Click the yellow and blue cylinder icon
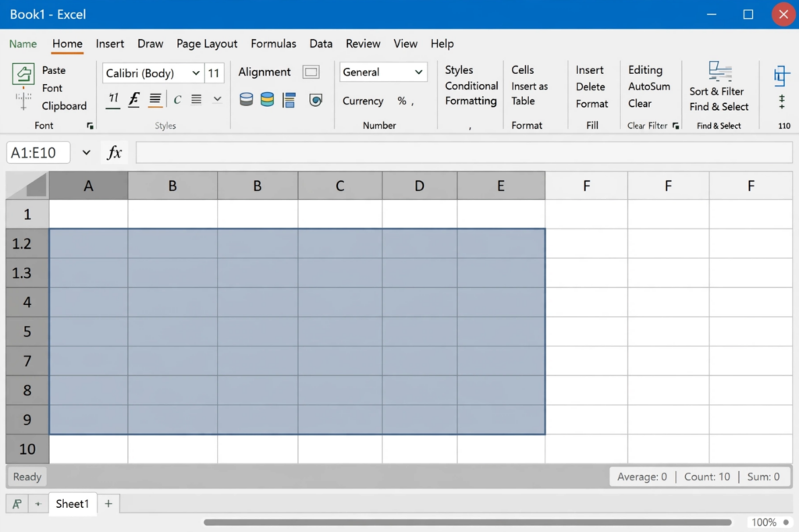This screenshot has height=532, width=799. (x=267, y=99)
